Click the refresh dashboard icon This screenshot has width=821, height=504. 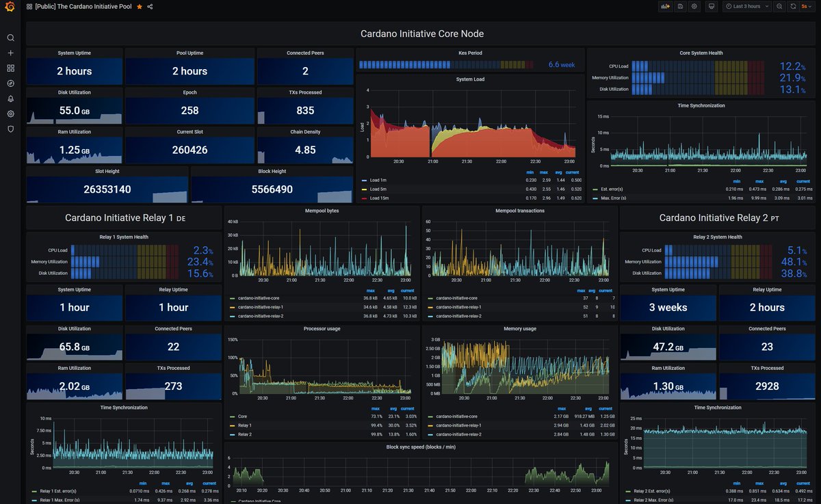793,6
